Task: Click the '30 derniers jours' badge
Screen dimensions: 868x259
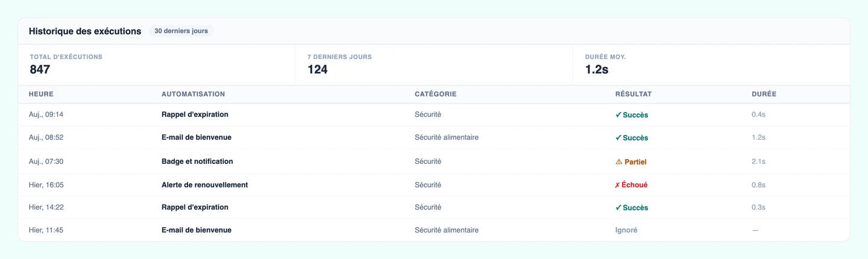Action: point(181,31)
